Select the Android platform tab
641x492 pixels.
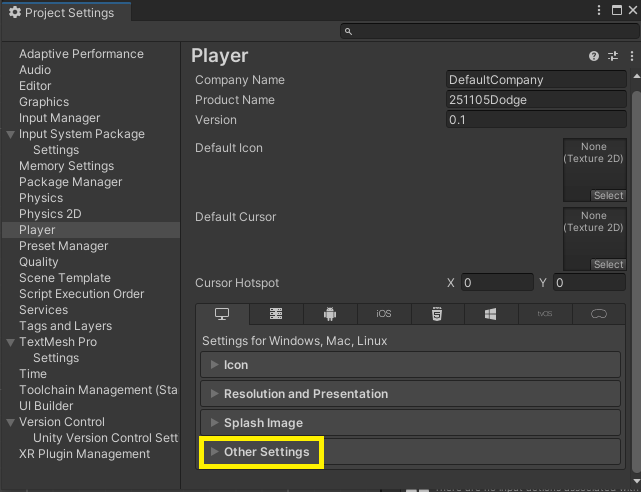coord(330,314)
